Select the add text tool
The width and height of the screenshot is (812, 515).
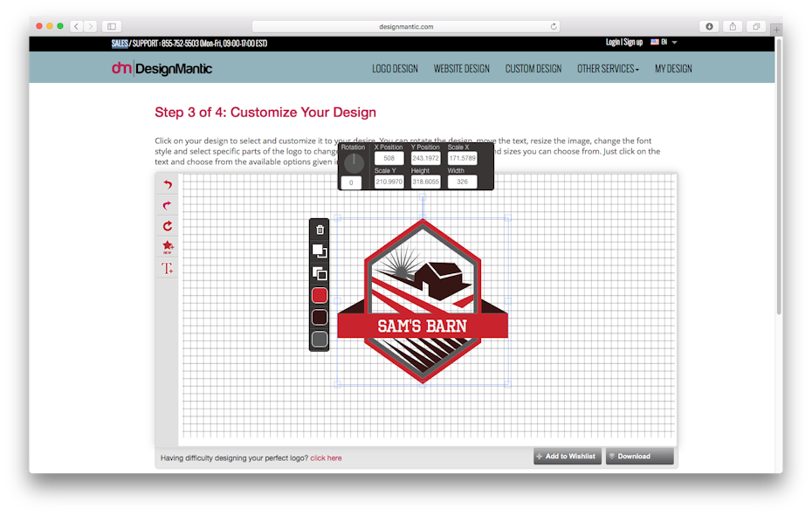tap(168, 269)
